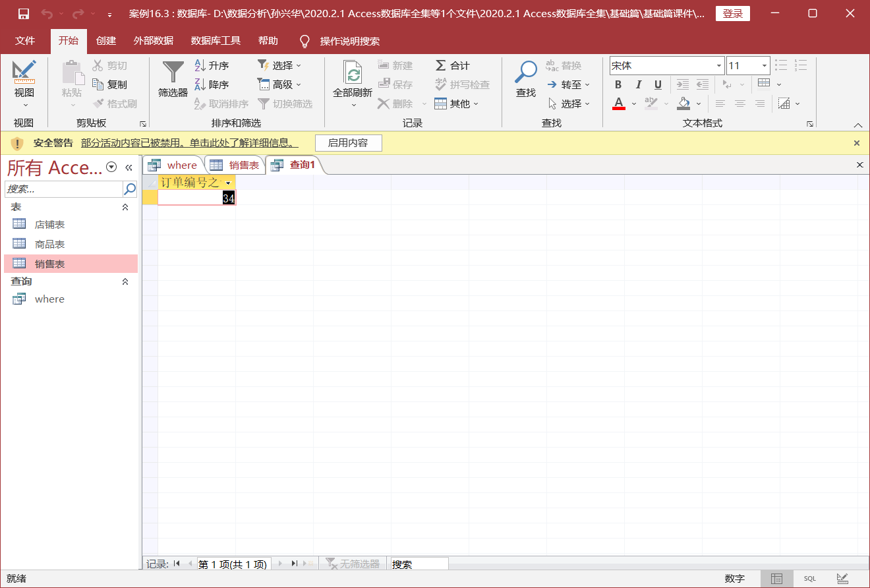Open Quick Access Toolbar customize dropdown

(x=109, y=14)
